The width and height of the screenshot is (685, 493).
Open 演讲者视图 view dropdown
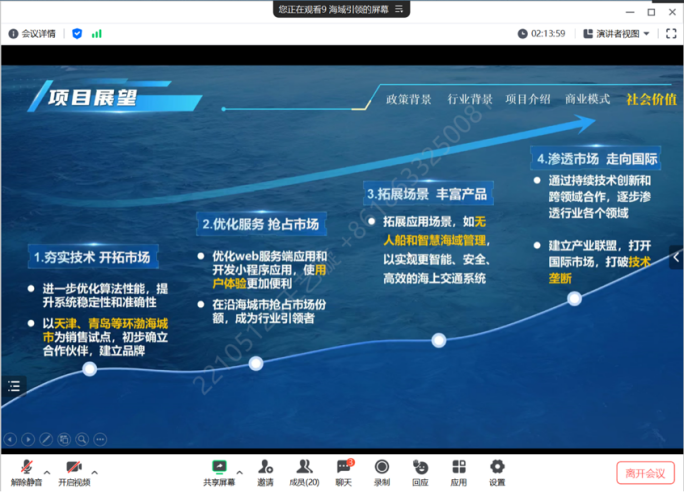pyautogui.click(x=617, y=33)
